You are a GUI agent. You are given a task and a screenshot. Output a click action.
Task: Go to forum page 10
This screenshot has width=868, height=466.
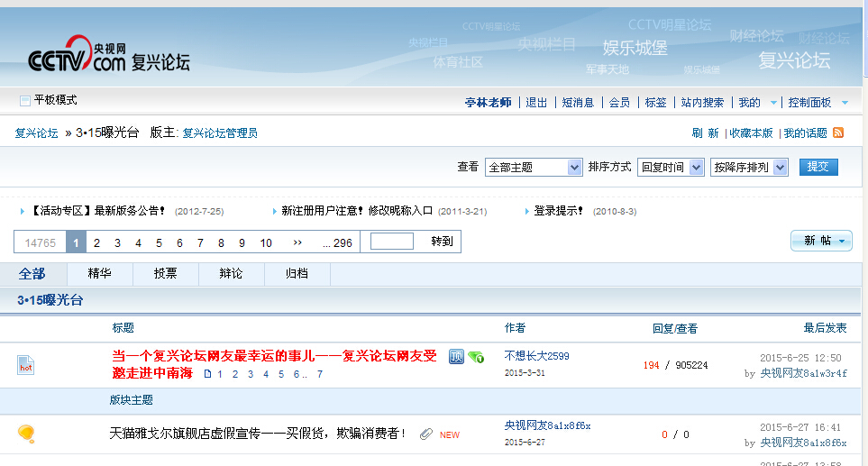(x=266, y=243)
